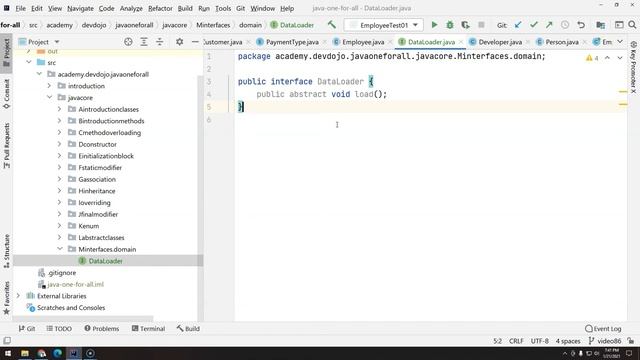Show Git history clock icon
This screenshot has width=640, height=360.
[x=565, y=25]
